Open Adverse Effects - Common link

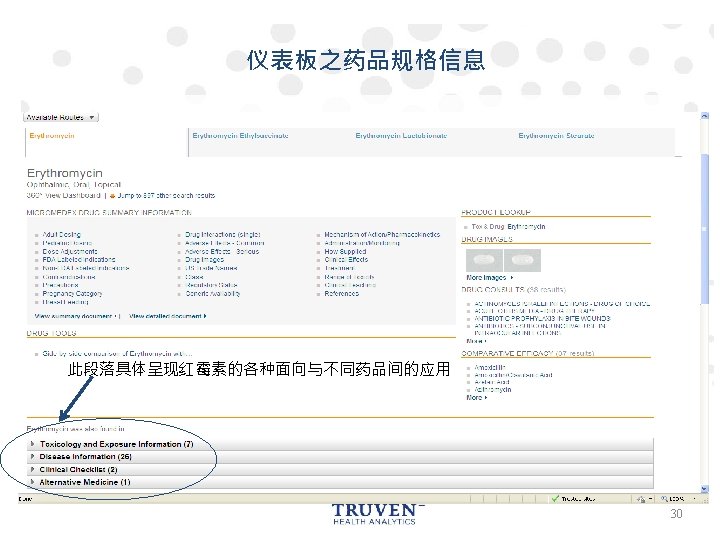point(225,243)
